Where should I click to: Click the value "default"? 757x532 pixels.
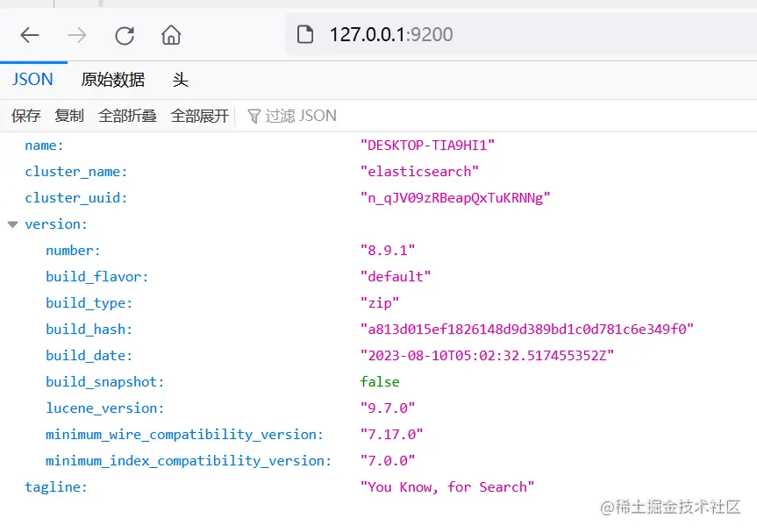coord(396,277)
